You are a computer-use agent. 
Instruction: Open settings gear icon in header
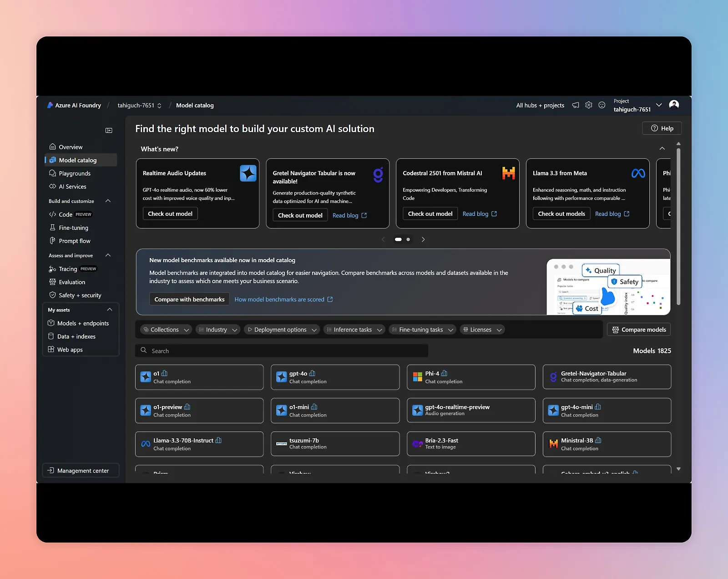point(589,105)
